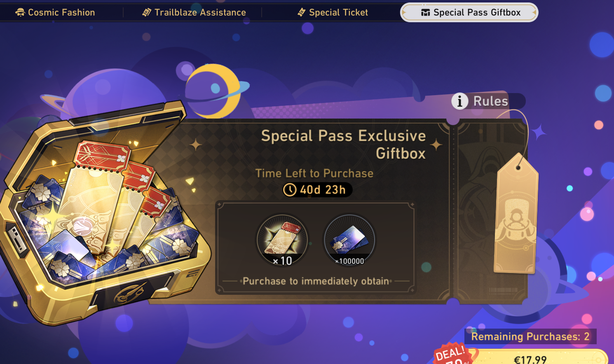Click the Trailblaze Assistance ticket icon
The image size is (614, 364).
coord(147,12)
